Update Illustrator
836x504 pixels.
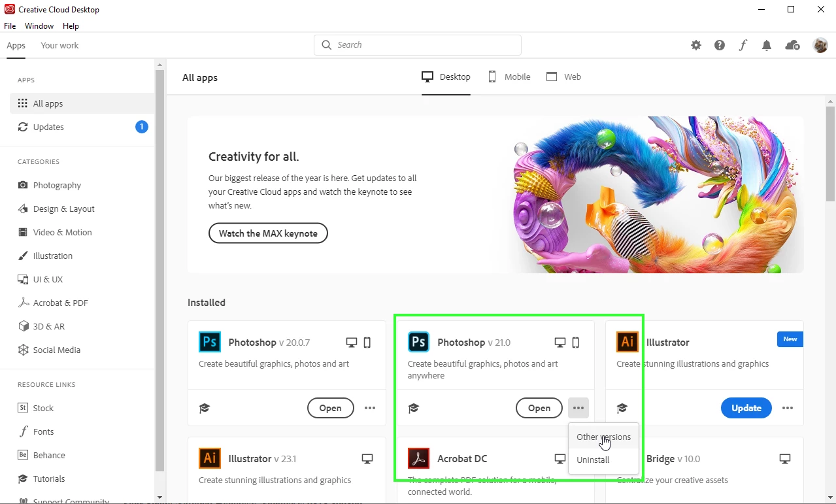click(746, 408)
